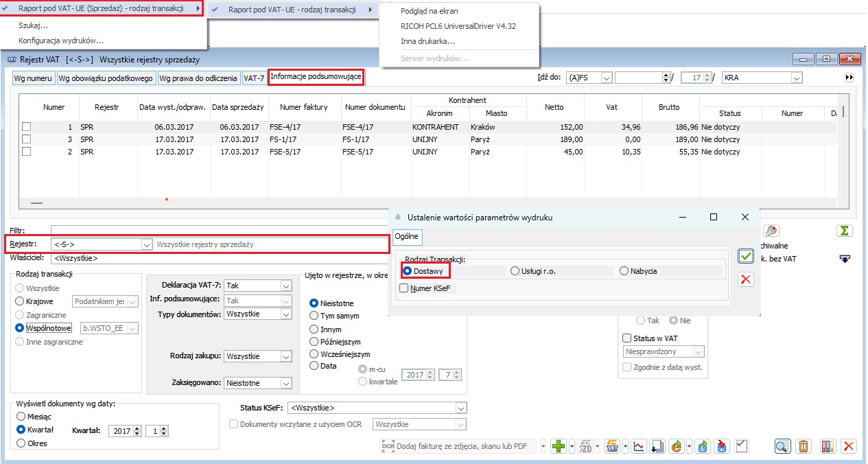Image resolution: width=868 pixels, height=464 pixels.
Task: Open the KRA series dropdown
Action: pyautogui.click(x=796, y=78)
